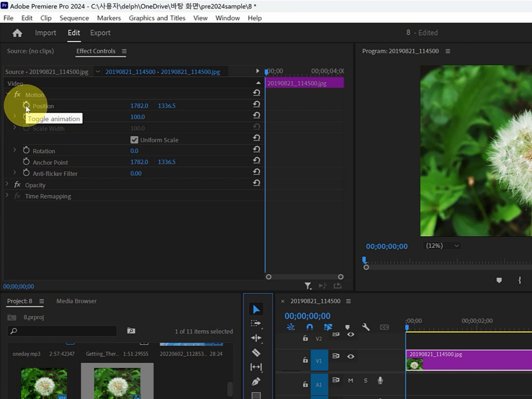Screen dimensions: 532x399
Task: Open the Export workspace
Action: click(x=100, y=33)
